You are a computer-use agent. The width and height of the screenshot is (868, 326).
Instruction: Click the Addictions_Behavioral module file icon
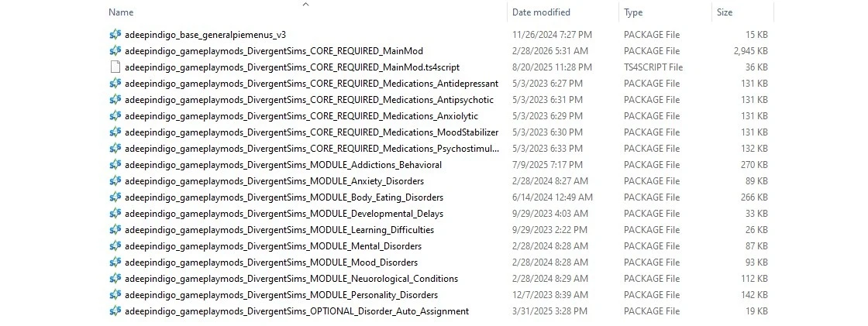pos(115,165)
